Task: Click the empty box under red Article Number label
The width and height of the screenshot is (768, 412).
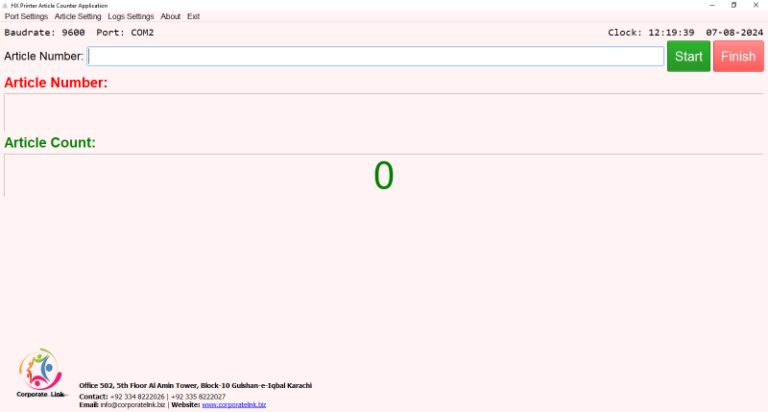Action: coord(384,112)
